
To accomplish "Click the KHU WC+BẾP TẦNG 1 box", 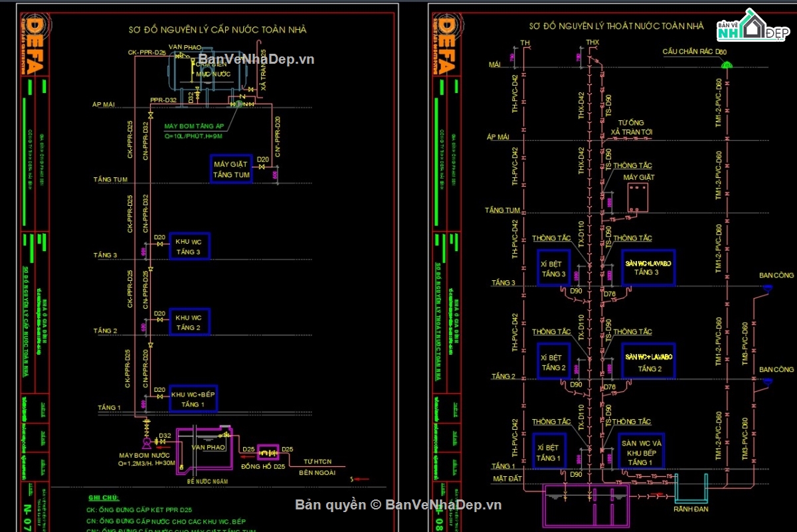I will tap(193, 399).
